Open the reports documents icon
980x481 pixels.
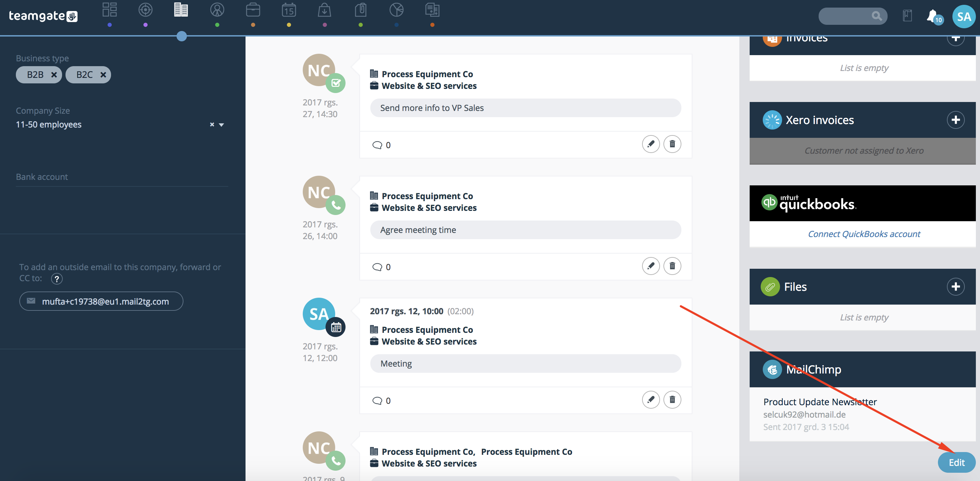click(432, 10)
